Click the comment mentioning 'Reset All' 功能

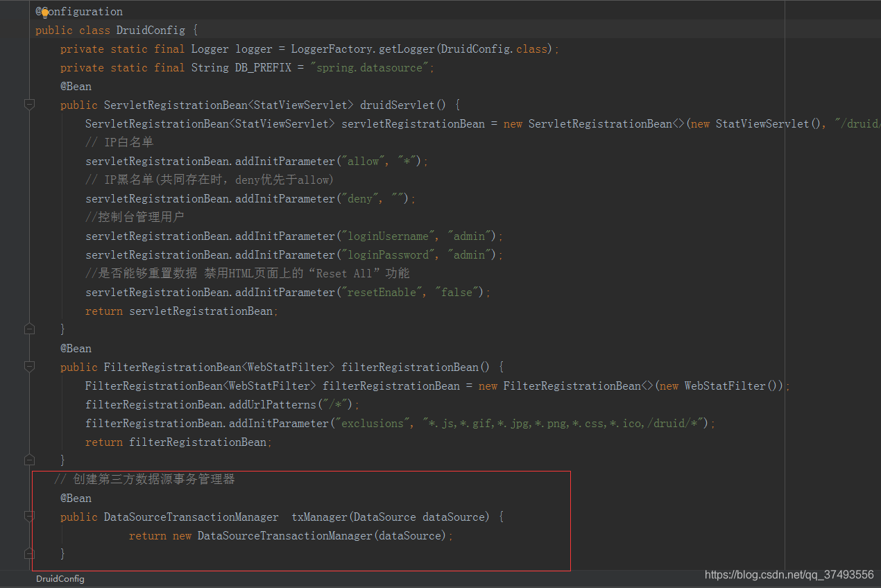click(x=248, y=274)
